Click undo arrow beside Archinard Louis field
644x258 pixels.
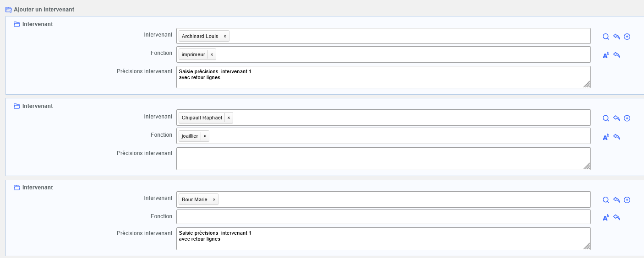coord(617,37)
